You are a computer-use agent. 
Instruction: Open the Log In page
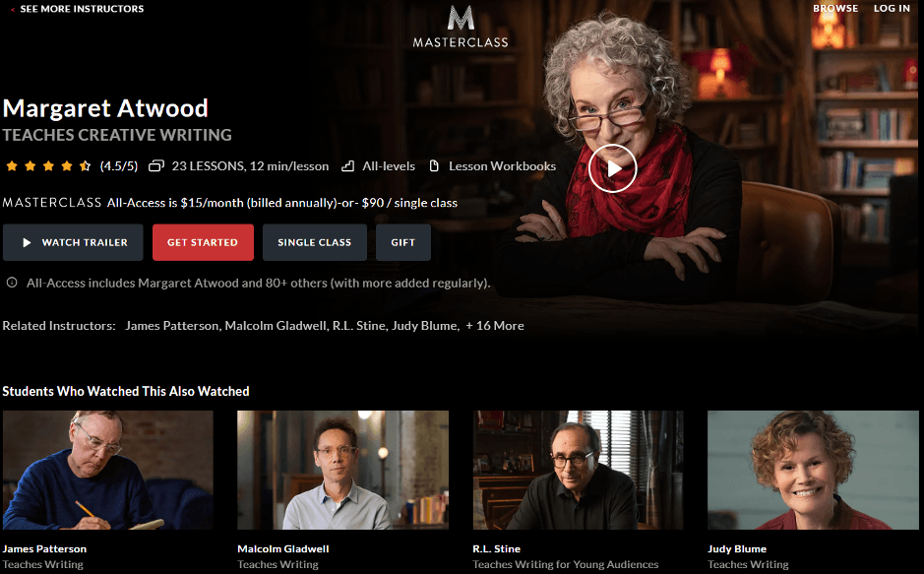892,8
